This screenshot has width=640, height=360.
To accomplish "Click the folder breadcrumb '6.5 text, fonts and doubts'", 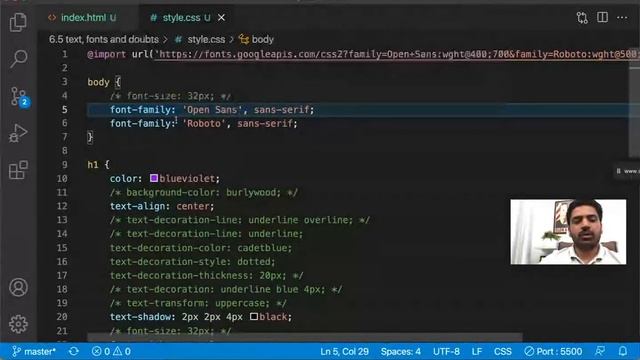I will pyautogui.click(x=104, y=40).
